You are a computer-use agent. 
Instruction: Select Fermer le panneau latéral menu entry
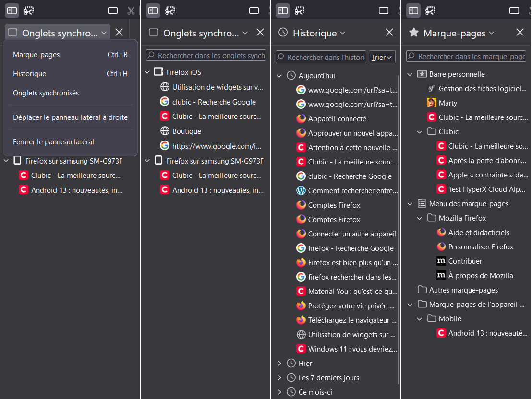click(70, 141)
